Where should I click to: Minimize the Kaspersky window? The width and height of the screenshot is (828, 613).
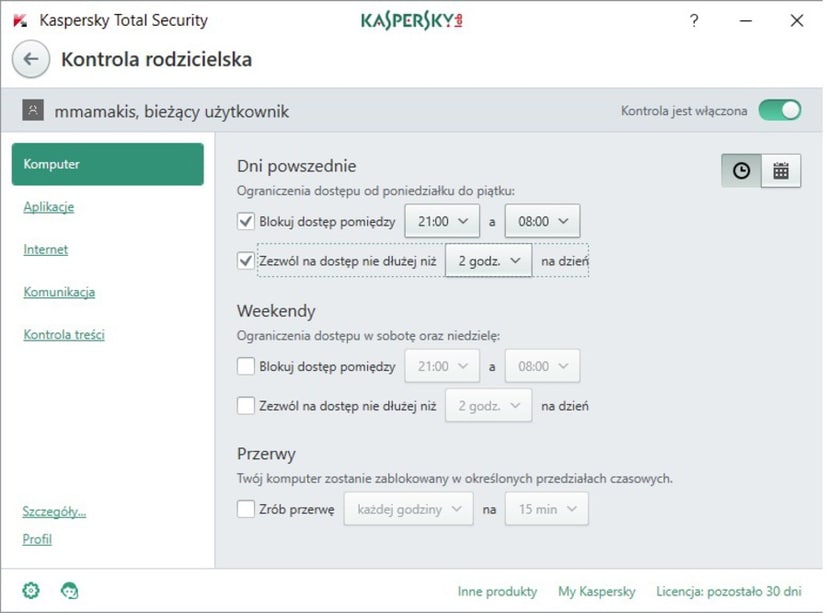[746, 21]
